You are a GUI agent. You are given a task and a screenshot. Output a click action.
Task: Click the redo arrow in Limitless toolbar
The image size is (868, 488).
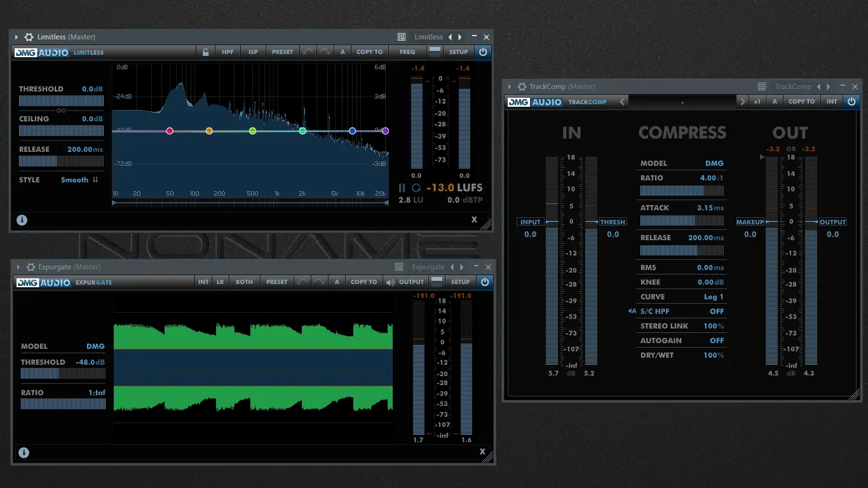coord(325,52)
